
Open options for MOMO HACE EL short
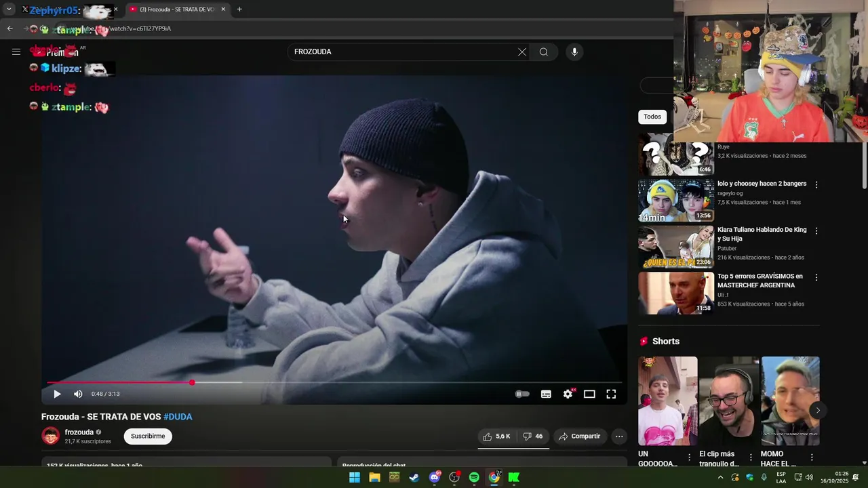812,457
